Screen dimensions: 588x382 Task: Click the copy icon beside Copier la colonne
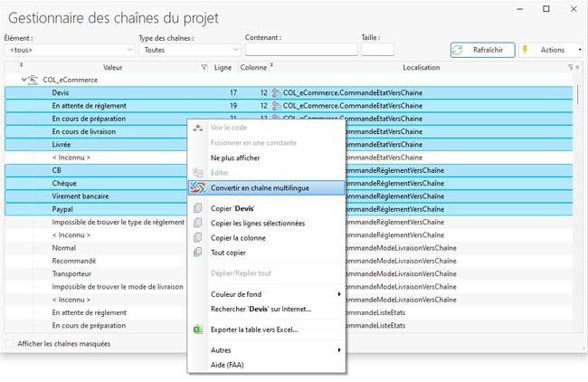click(x=198, y=238)
